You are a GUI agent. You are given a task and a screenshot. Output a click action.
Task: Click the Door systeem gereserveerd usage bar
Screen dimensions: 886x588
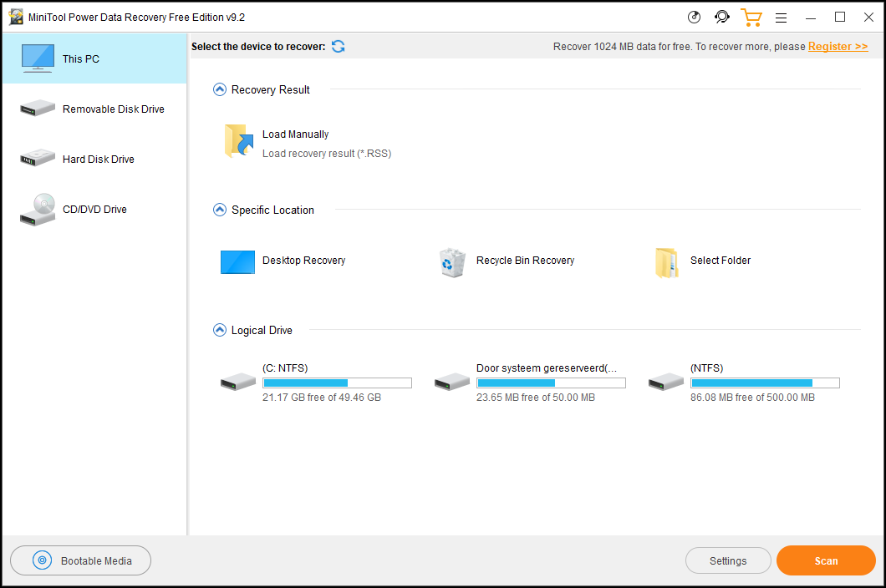[551, 383]
